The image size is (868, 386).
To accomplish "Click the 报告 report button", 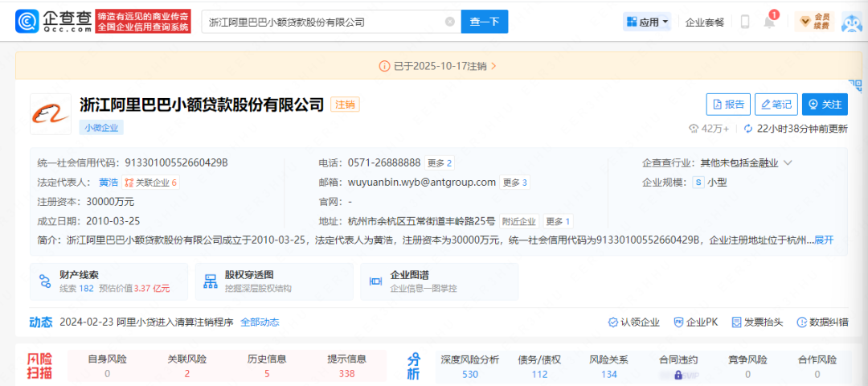I will coord(728,105).
